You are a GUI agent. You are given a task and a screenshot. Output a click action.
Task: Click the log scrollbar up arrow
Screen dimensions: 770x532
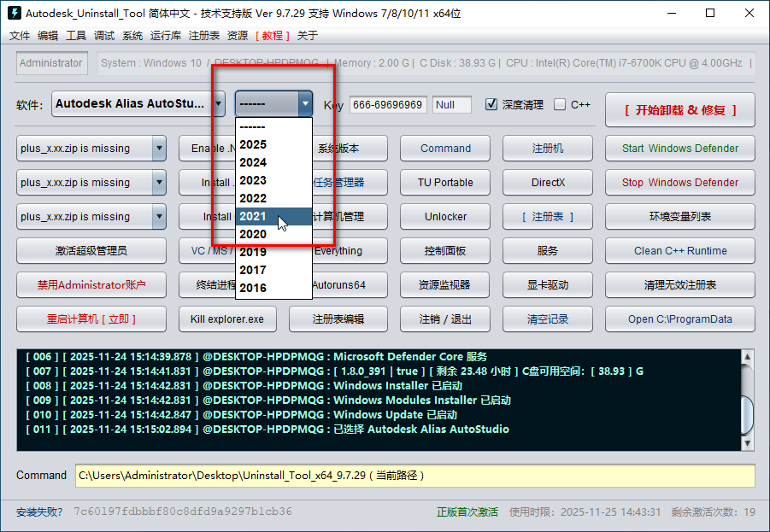(747, 357)
